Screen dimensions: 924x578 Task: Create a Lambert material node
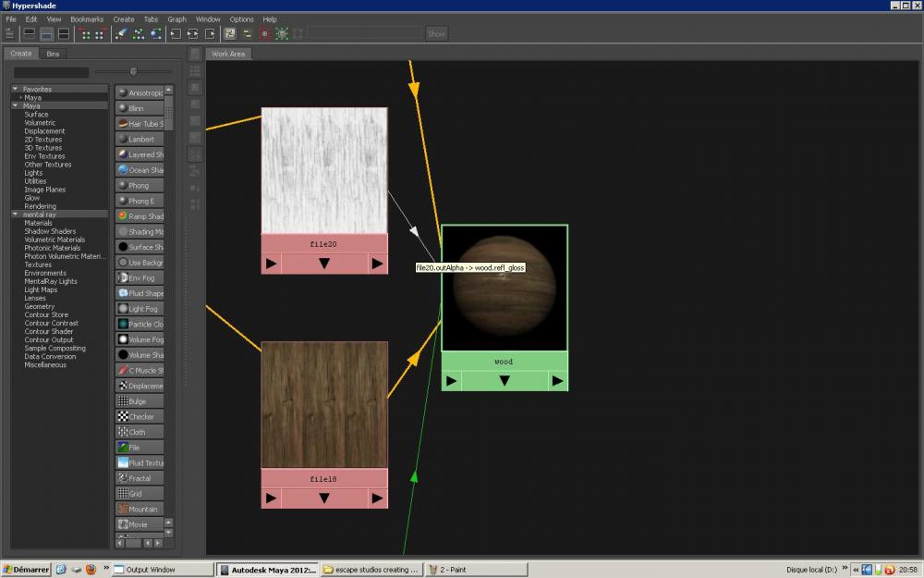pos(139,140)
